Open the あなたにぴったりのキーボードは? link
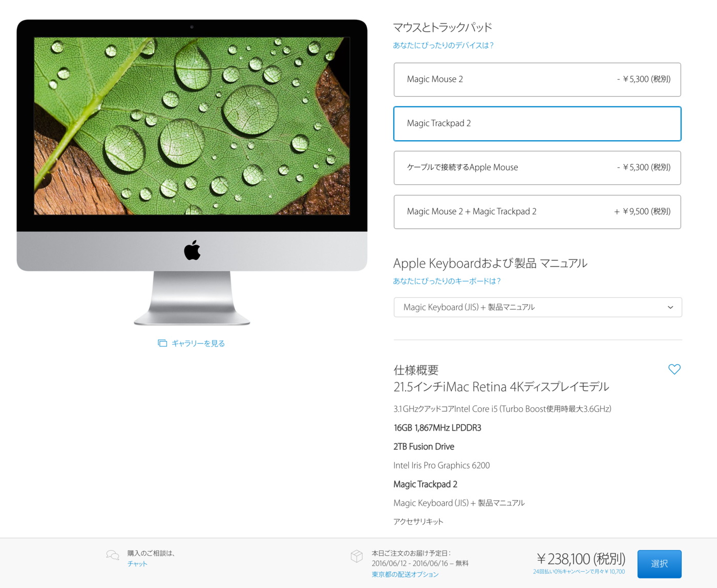The image size is (717, 588). tap(447, 281)
